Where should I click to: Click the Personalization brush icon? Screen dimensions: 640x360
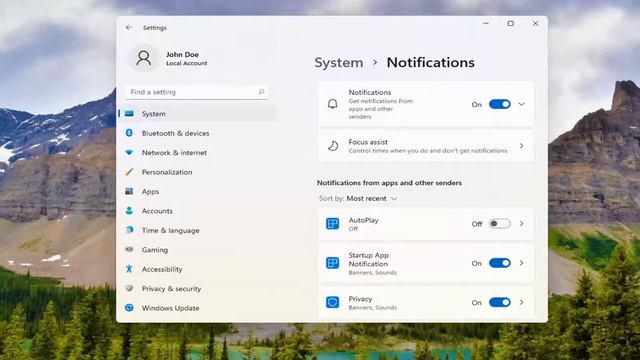click(129, 172)
